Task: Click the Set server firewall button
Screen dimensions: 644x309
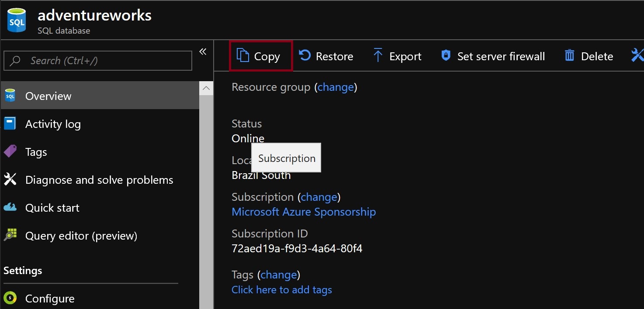Action: [493, 56]
